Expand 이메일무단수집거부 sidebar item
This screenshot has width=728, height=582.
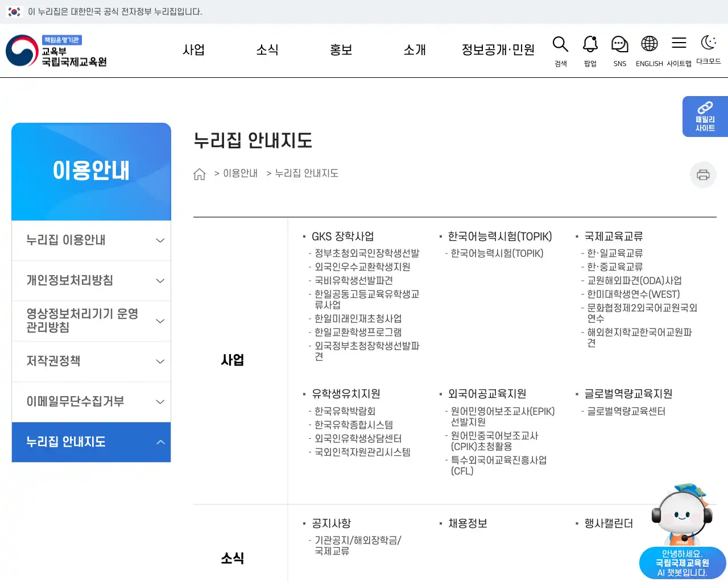click(91, 402)
